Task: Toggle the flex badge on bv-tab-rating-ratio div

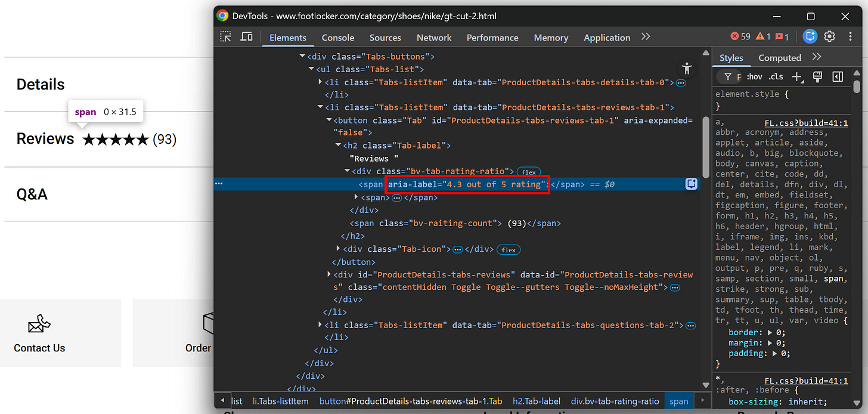Action: (528, 171)
